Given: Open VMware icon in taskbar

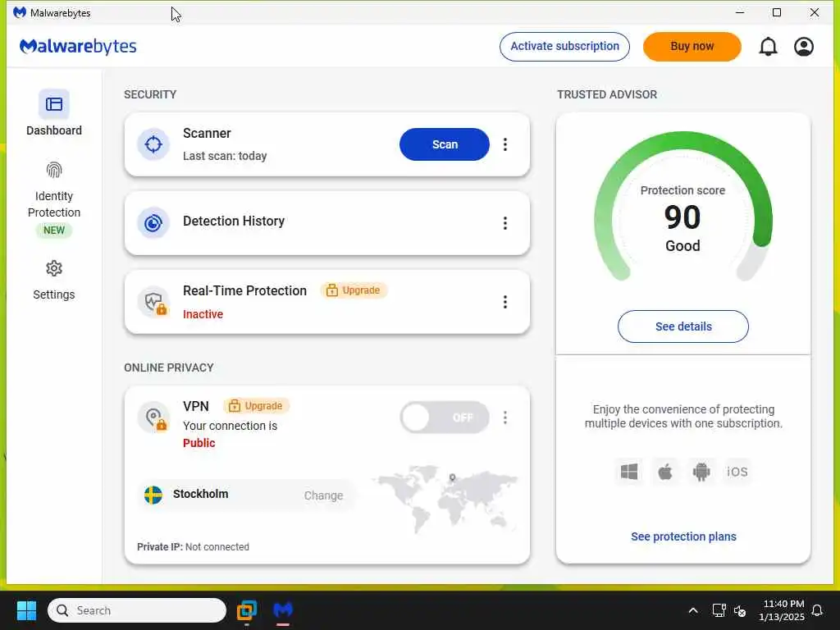Looking at the screenshot, I should point(246,610).
